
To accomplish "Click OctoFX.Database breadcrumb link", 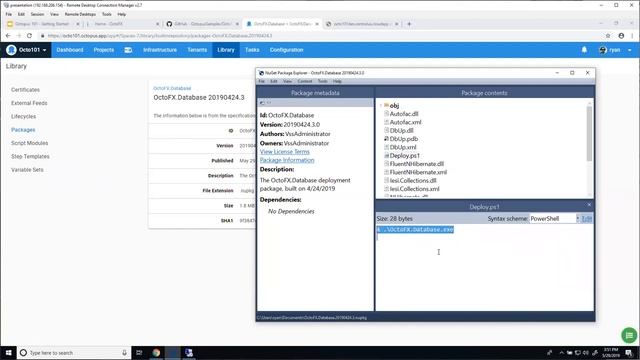I will [x=172, y=88].
